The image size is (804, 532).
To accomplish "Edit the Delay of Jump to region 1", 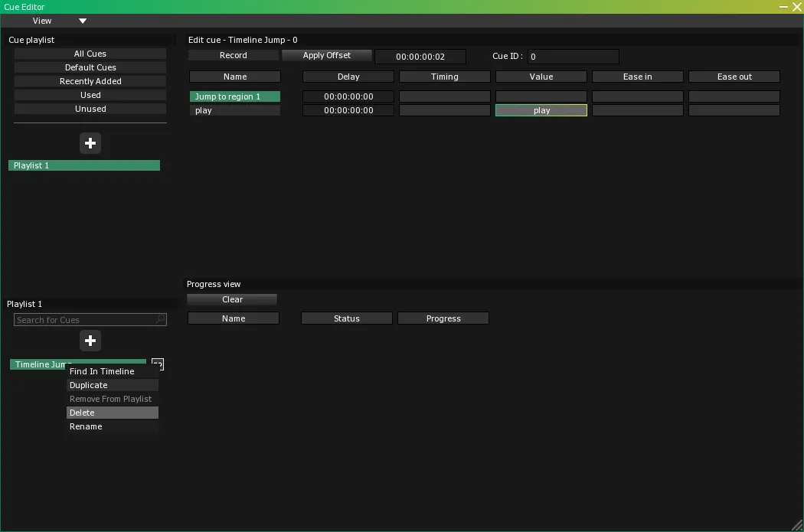I will pos(348,96).
